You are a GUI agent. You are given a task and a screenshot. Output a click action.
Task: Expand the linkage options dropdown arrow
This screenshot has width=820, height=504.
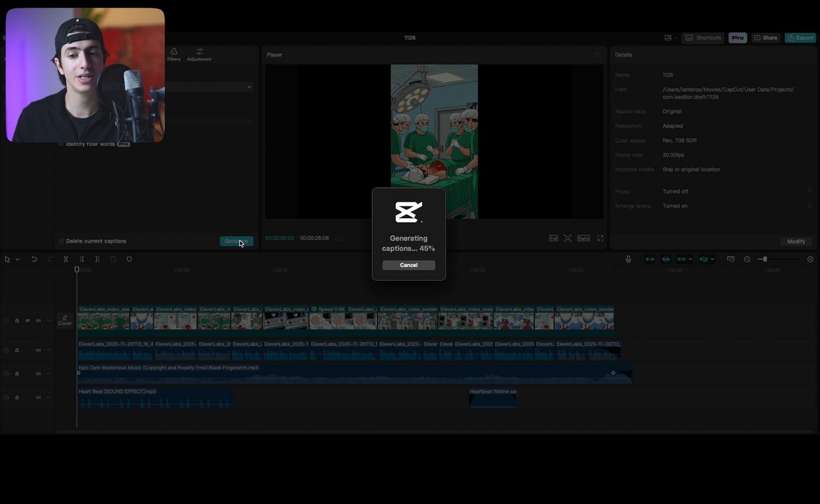[690, 260]
